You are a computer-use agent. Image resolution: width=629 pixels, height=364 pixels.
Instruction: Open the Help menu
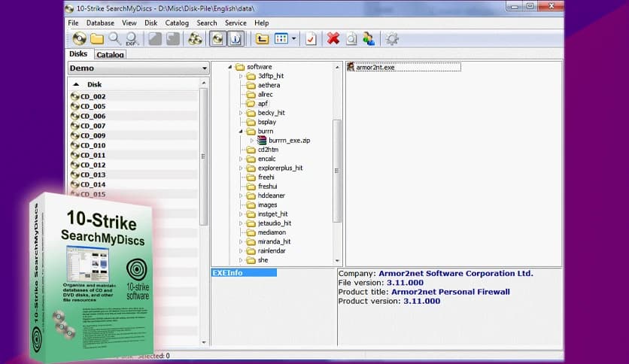(x=262, y=23)
